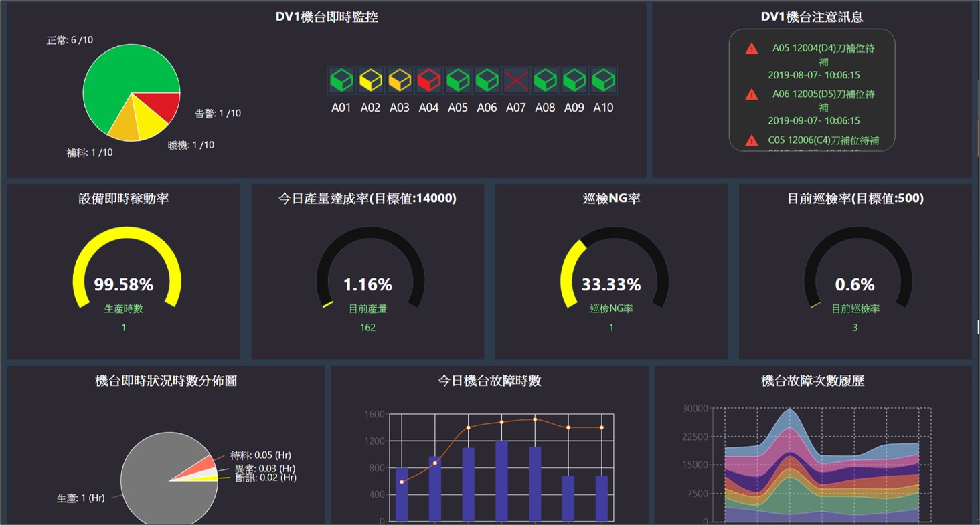The height and width of the screenshot is (525, 980).
Task: Click the 目前巡檢率(目標值:500) title
Action: point(855,199)
